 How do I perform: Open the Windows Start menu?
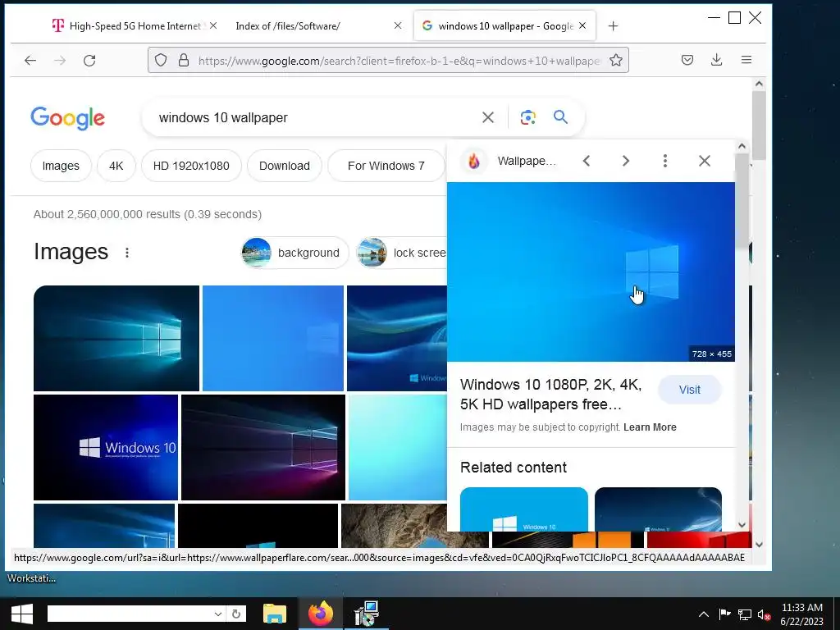coord(22,614)
